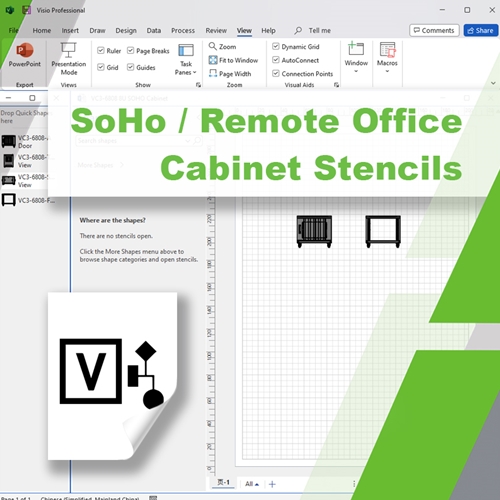
Task: Click the green app icon in the title bar
Action: point(10,10)
